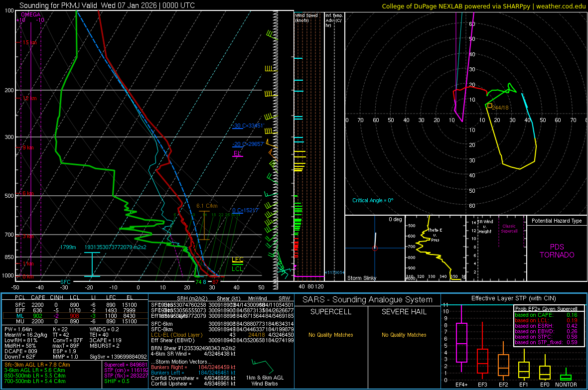Click the weather.cod.edu NEXLAB credit text

tap(483, 6)
